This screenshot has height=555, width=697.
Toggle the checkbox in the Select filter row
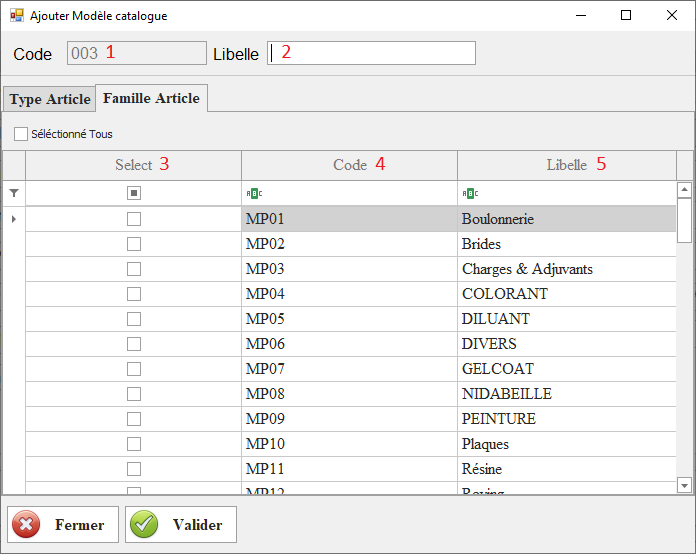click(x=134, y=193)
